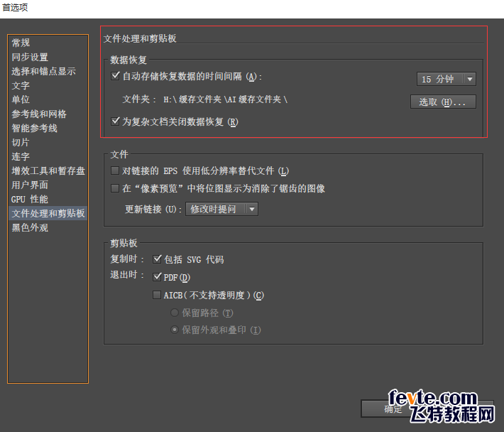Select 选择和锚点显示 category
The height and width of the screenshot is (432, 504).
[x=48, y=71]
